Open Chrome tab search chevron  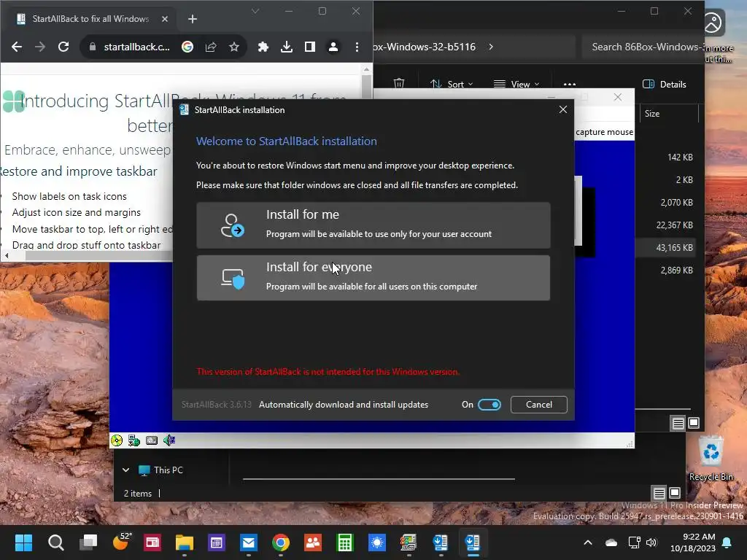click(255, 11)
